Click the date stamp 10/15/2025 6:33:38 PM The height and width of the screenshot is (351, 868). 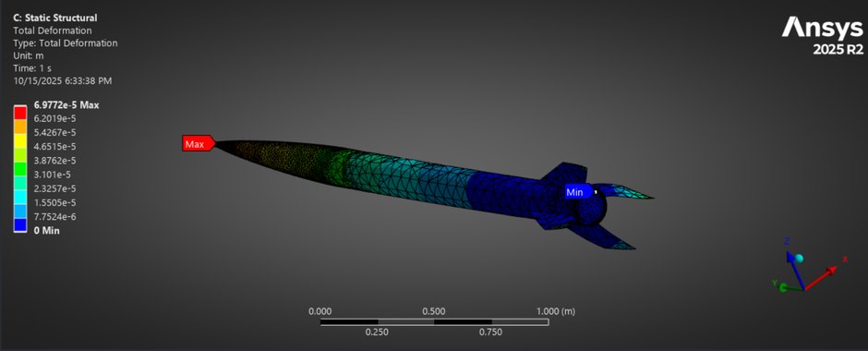(63, 81)
